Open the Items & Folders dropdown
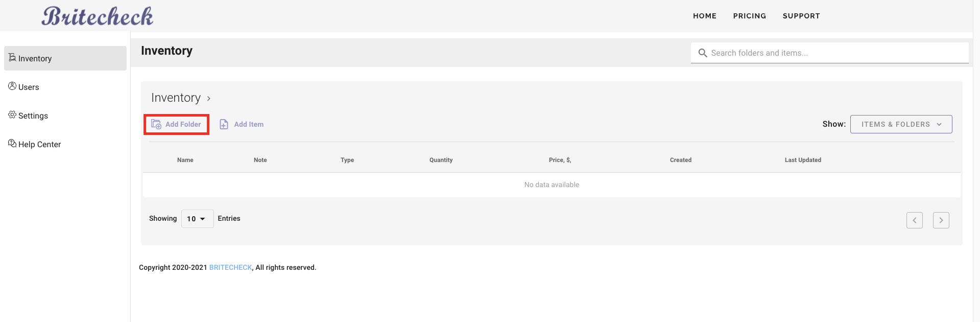The width and height of the screenshot is (980, 322). point(901,124)
